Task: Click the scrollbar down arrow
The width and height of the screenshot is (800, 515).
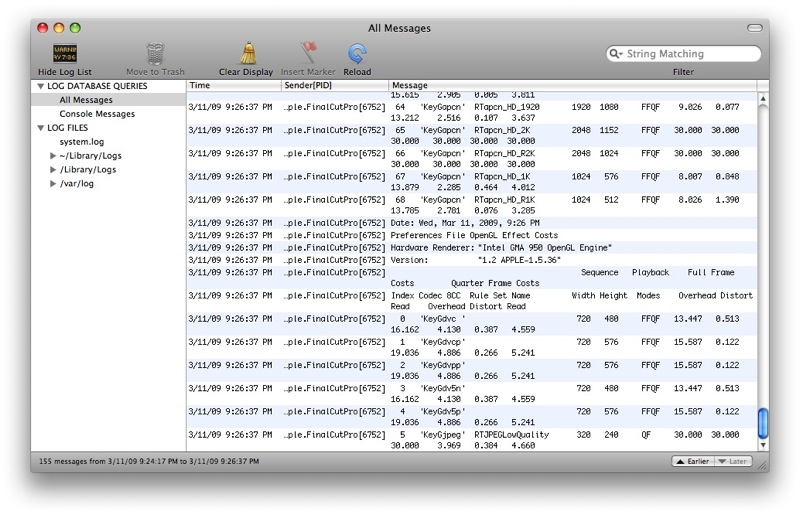Action: click(763, 445)
